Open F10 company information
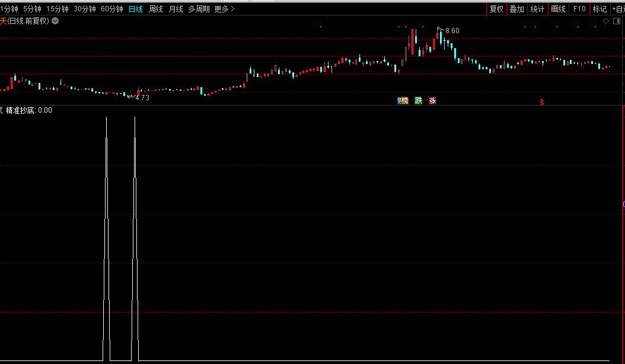The image size is (625, 364). point(579,9)
